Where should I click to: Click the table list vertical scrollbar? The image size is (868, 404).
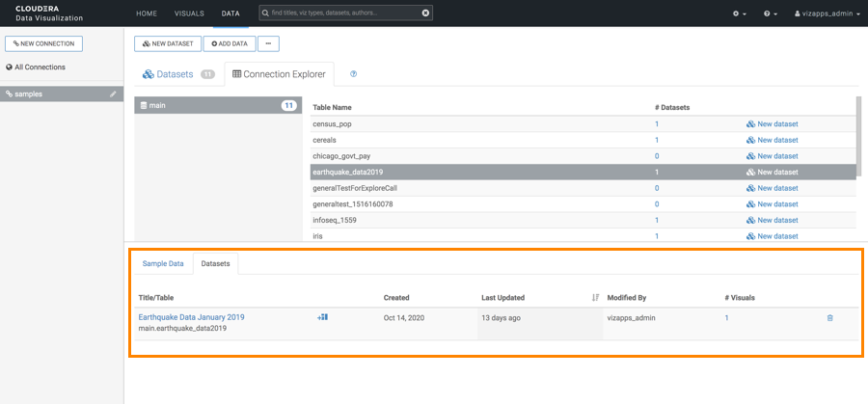pyautogui.click(x=857, y=130)
